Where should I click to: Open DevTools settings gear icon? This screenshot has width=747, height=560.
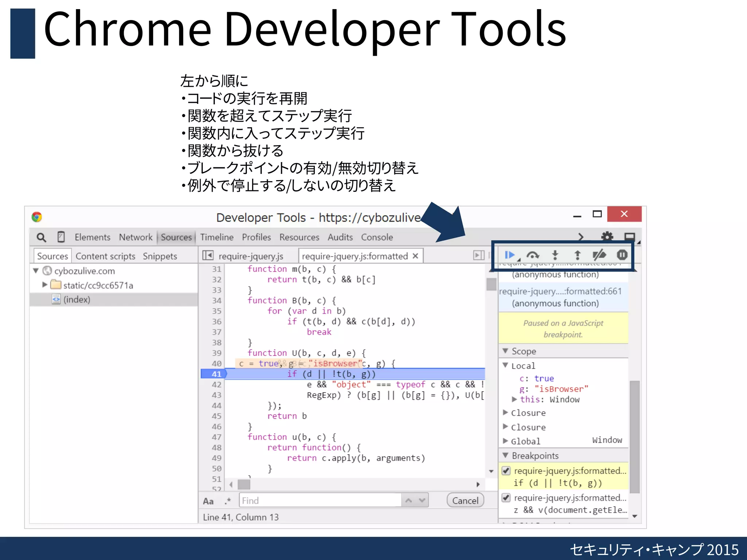pyautogui.click(x=607, y=237)
